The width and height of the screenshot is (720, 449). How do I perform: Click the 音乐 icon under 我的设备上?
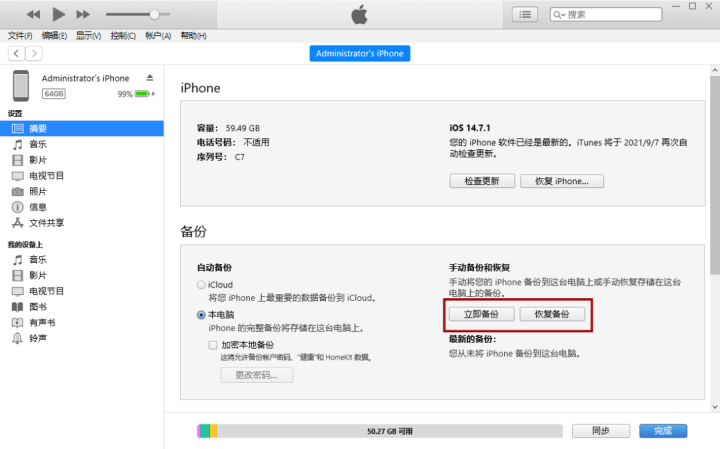click(17, 260)
